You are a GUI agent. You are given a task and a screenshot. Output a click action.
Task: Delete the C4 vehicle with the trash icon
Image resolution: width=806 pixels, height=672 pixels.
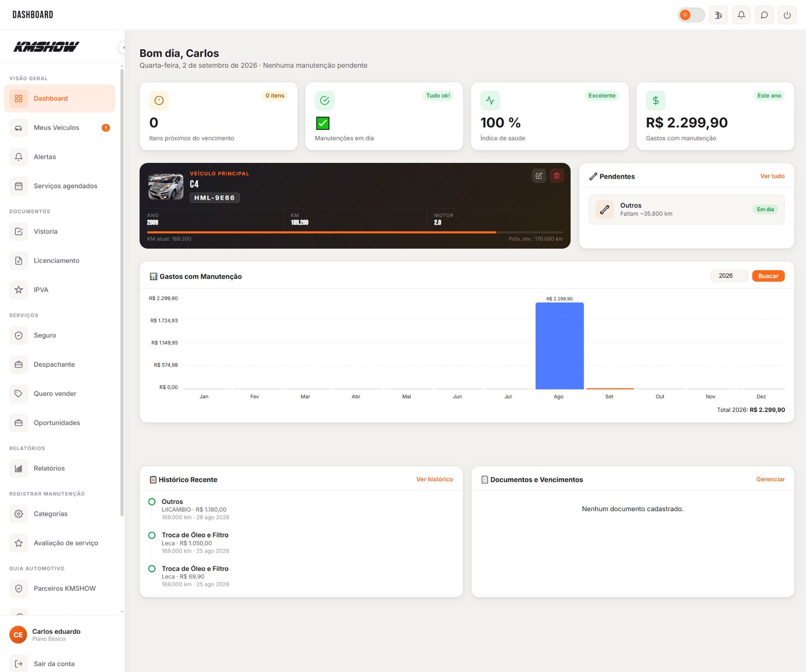[557, 176]
